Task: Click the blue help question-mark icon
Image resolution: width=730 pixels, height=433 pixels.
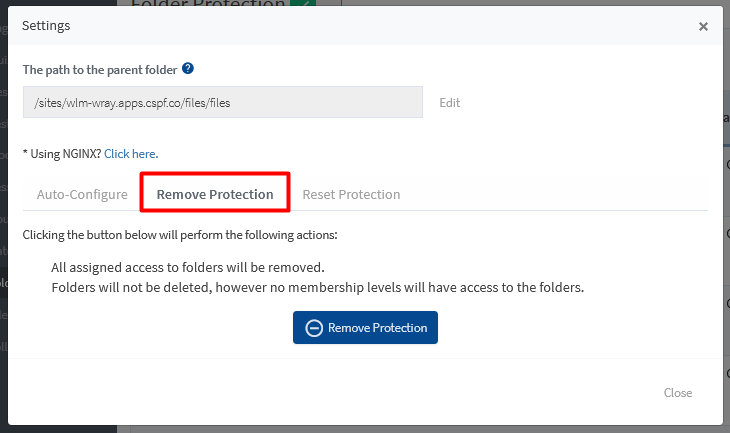Action: (x=188, y=69)
